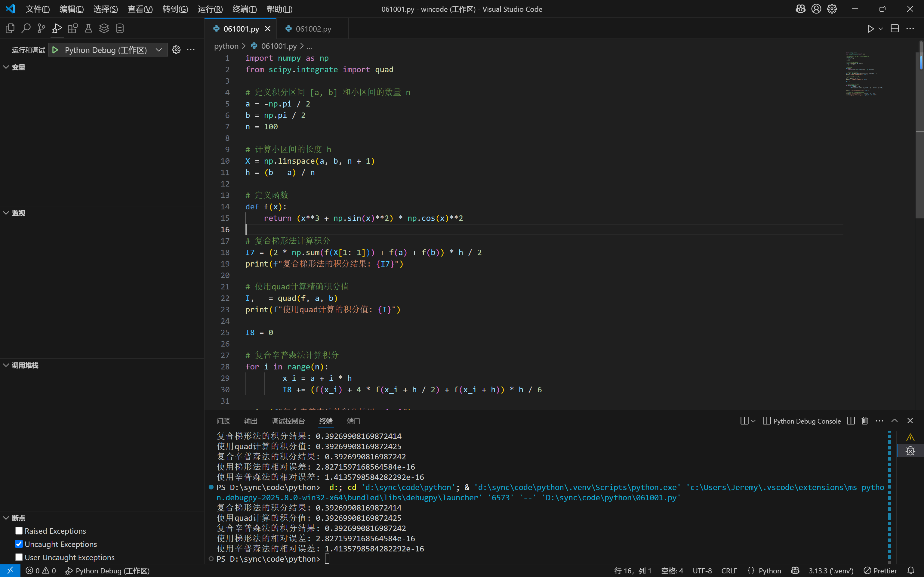Expand the Run Python File dropdown arrow
Viewport: 924px width, 577px height.
(x=881, y=29)
